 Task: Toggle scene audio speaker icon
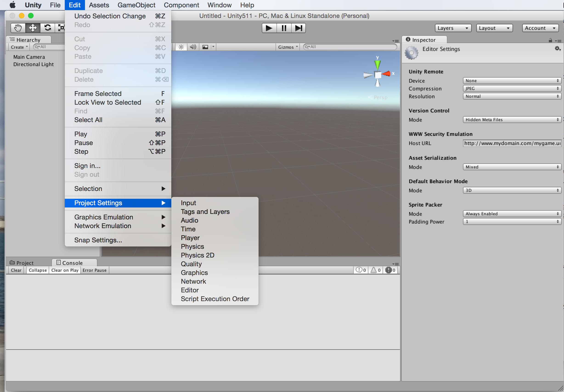(x=193, y=47)
